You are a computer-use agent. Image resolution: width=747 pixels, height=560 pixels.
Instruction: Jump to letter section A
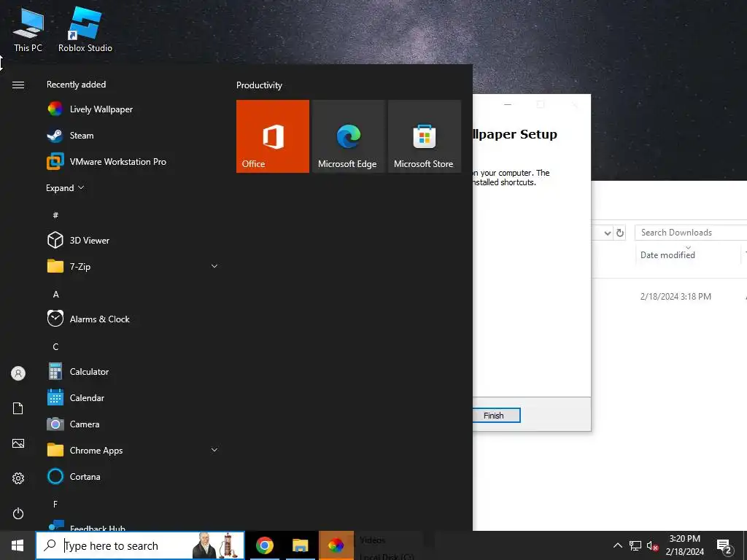[x=55, y=295]
